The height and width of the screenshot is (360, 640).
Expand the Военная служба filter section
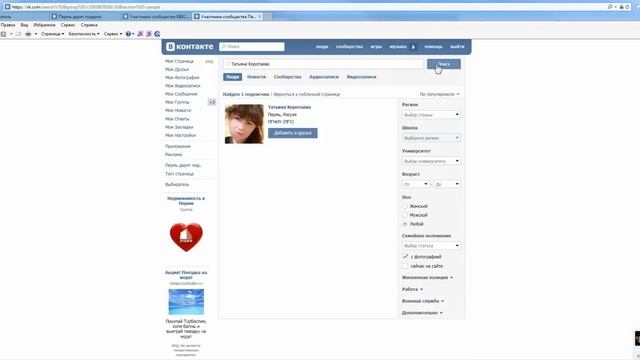pyautogui.click(x=423, y=301)
